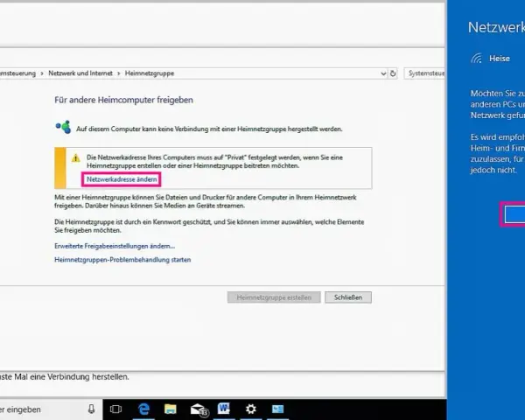Click the Cortana microphone icon
525x420 pixels.
[91, 409]
